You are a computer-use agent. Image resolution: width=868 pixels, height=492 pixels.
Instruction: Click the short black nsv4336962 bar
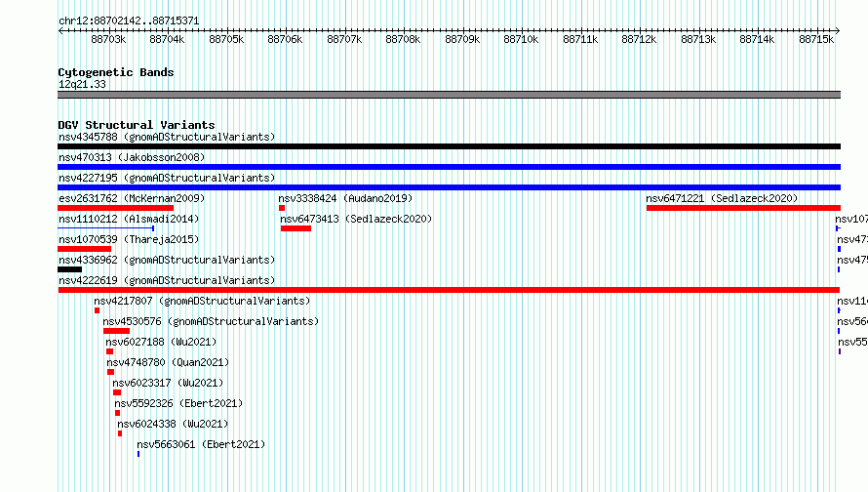coord(70,269)
